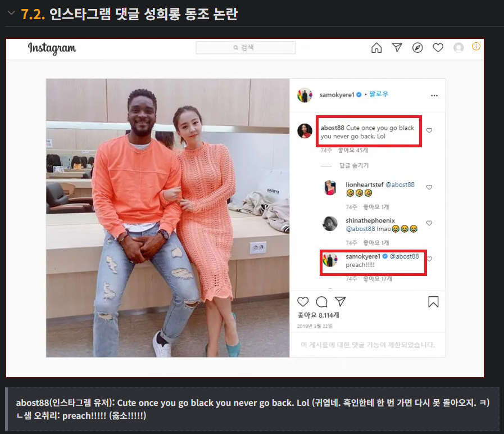This screenshot has width=504, height=434.
Task: Click the Instagram search field
Action: 246,48
